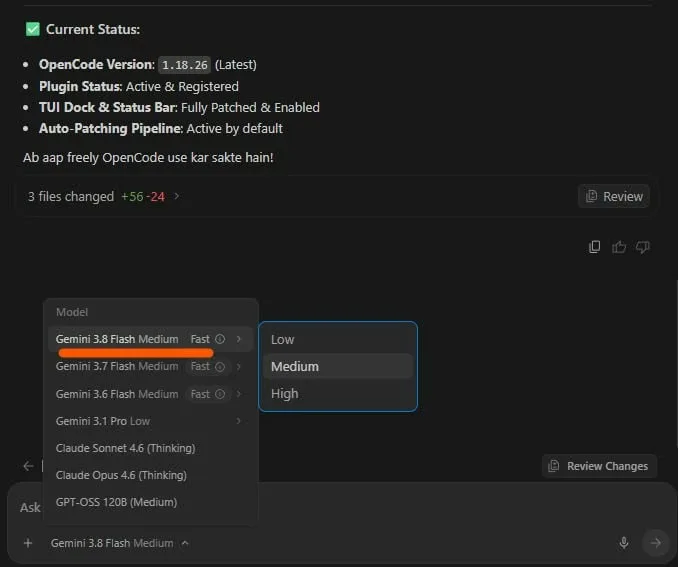Expand the 3 files changed chevron
The image size is (678, 567).
tap(176, 196)
